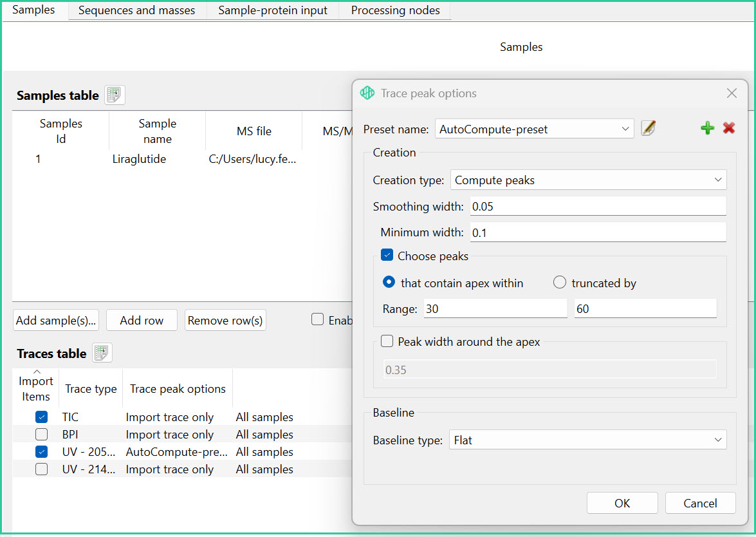Close the Trace peak options dialog
The width and height of the screenshot is (756, 537).
[x=732, y=93]
